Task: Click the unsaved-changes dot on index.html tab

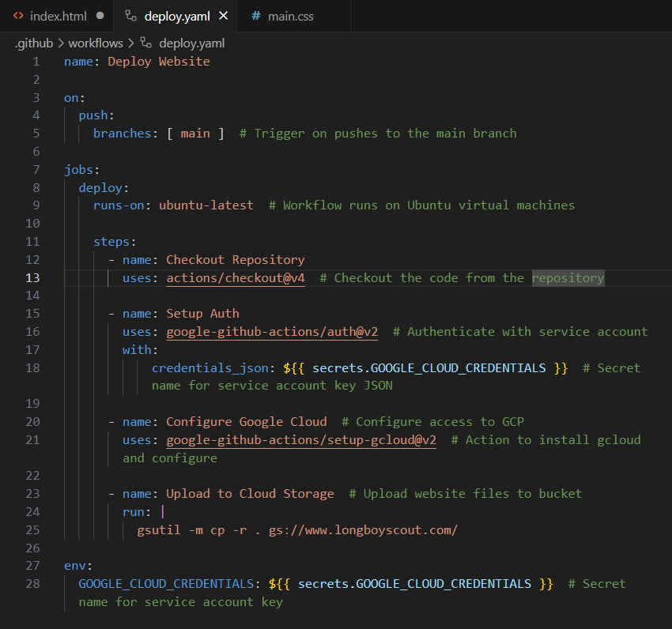Action: click(100, 16)
